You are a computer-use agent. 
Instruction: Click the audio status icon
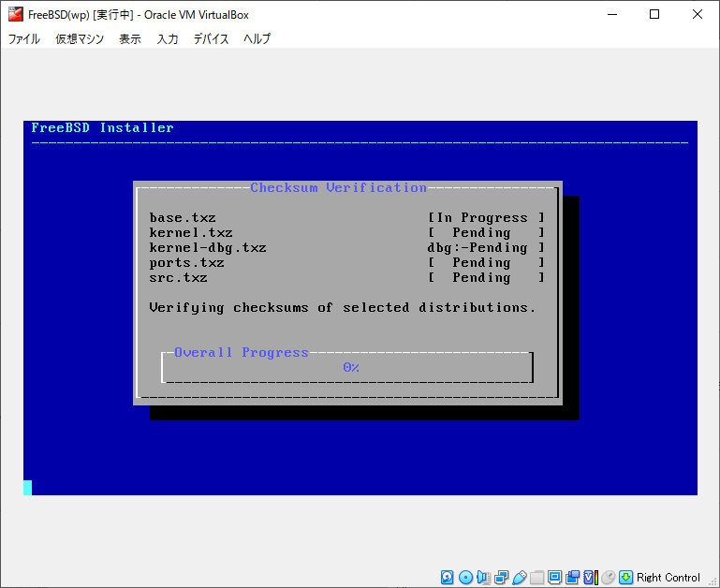483,577
